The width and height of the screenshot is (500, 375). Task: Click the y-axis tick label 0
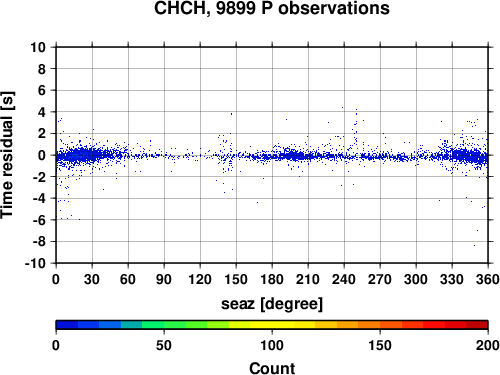click(x=42, y=155)
